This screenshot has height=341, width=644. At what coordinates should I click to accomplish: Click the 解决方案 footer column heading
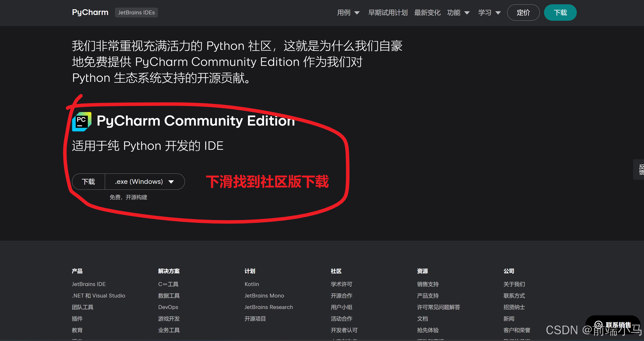coord(169,271)
